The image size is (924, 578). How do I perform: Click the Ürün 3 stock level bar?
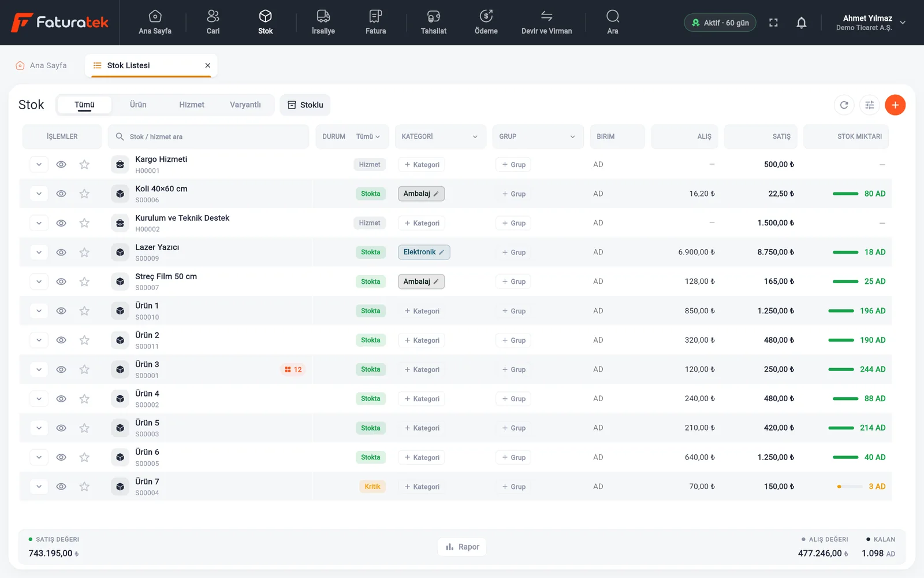pos(841,369)
